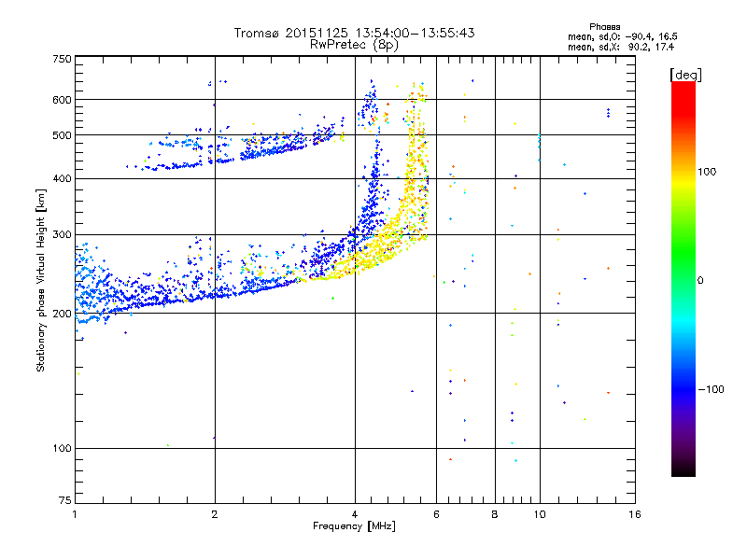Click the green region near 0 deg
The height and width of the screenshot is (560, 747).
[684, 269]
